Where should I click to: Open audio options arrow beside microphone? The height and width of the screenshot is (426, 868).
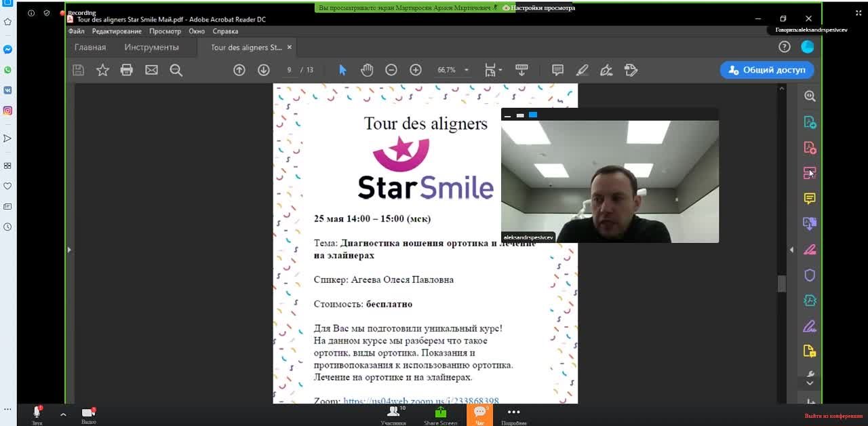63,414
